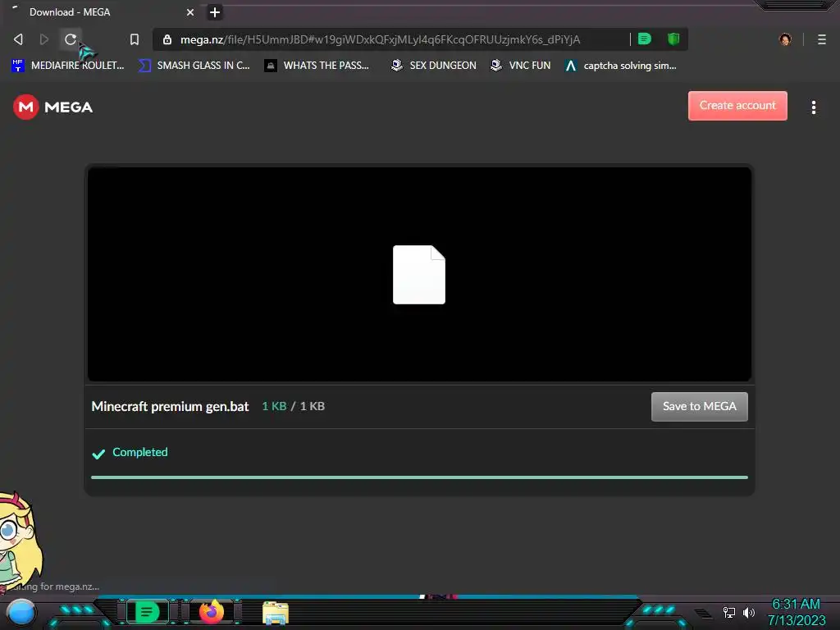Viewport: 840px width, 630px height.
Task: Open captcha solving sim... bookmark
Action: pos(620,66)
